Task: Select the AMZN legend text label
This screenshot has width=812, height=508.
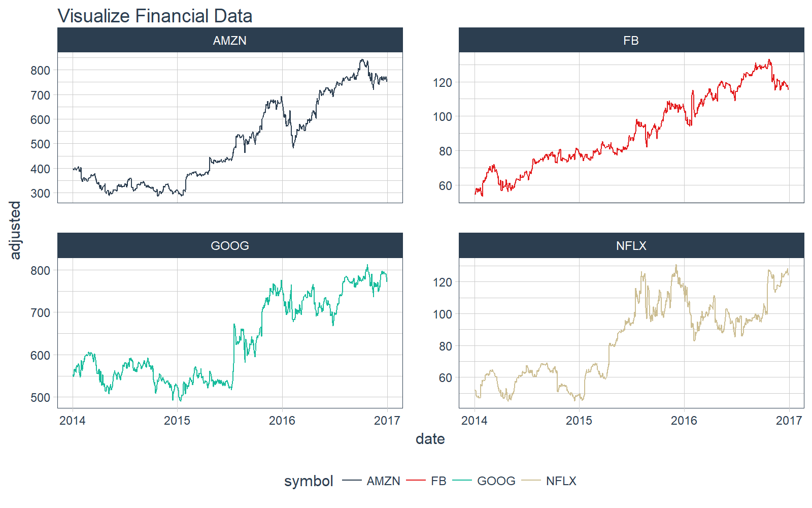Action: pos(383,481)
